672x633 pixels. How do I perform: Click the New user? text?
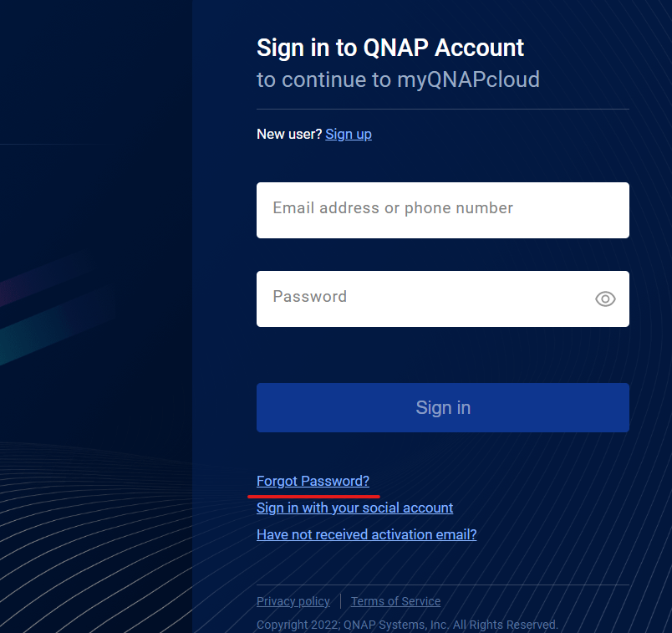289,134
